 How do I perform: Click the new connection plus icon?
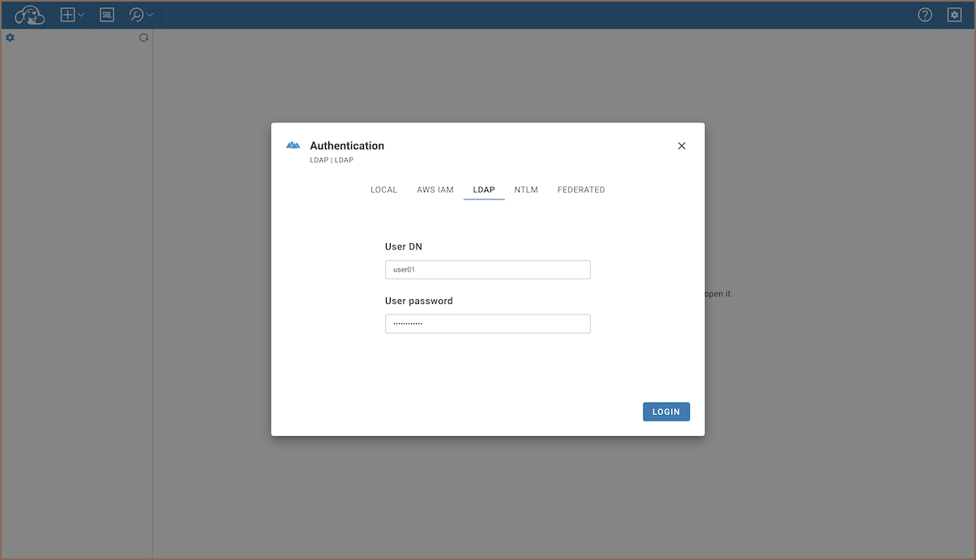click(68, 15)
